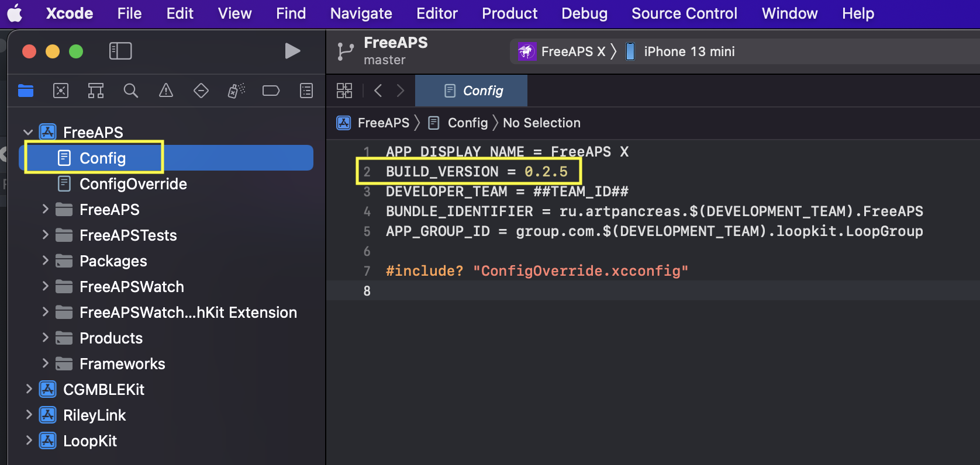Open the Find navigator magnifier icon

click(131, 91)
